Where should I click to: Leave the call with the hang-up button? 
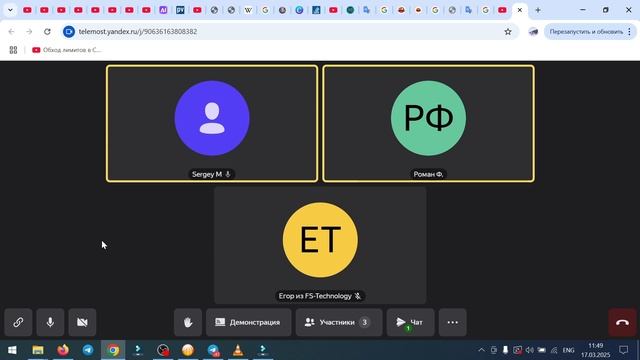pos(622,322)
